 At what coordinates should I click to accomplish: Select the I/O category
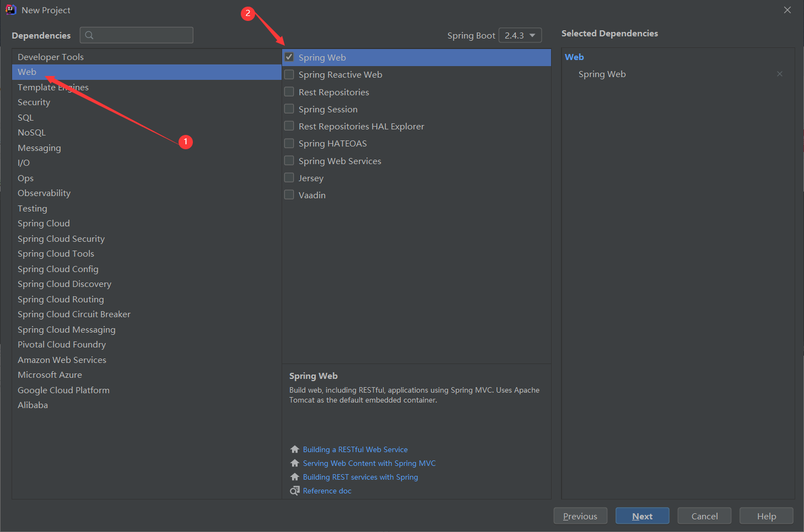[147, 163]
